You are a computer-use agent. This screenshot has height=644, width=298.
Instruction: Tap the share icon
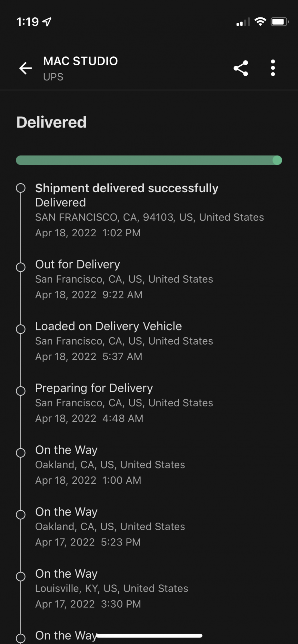click(x=241, y=68)
